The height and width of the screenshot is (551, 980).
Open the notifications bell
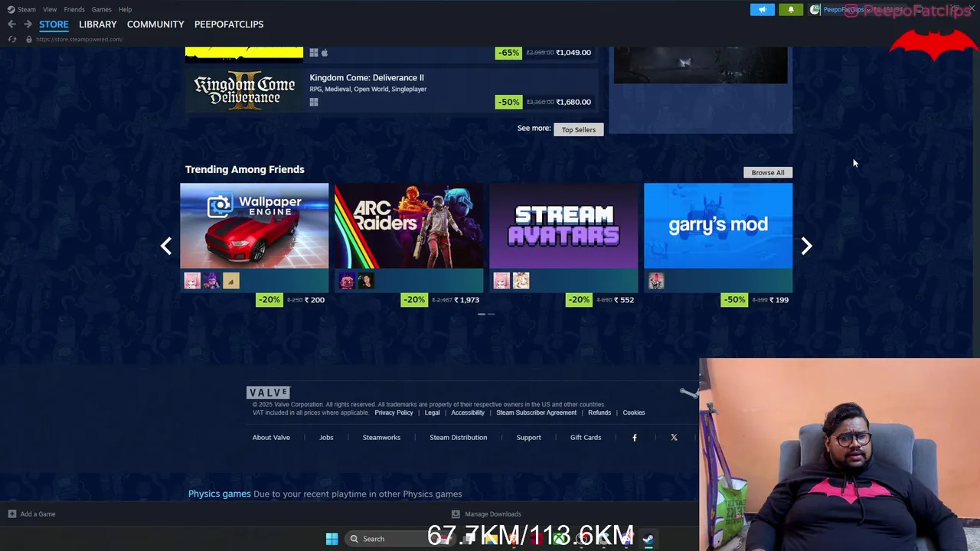(791, 9)
